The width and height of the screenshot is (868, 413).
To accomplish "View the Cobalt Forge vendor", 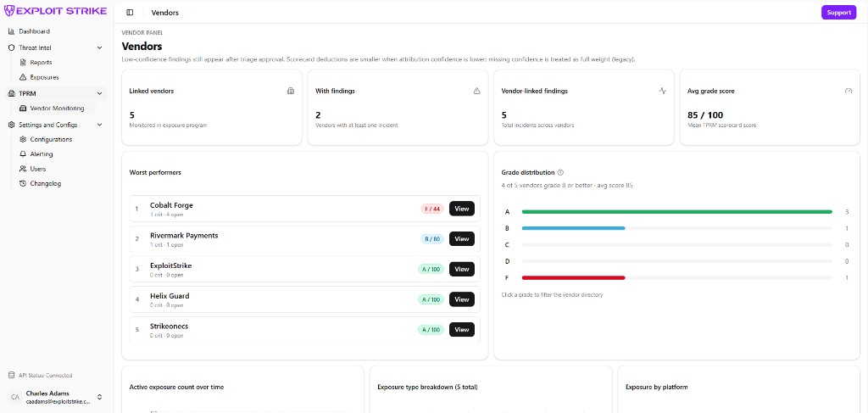I will pyautogui.click(x=462, y=209).
